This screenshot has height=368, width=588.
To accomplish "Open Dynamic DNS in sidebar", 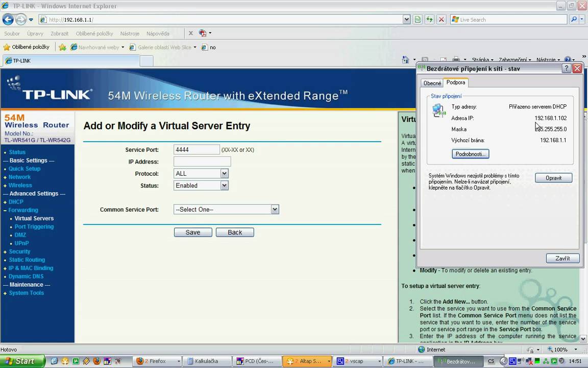I will [26, 276].
